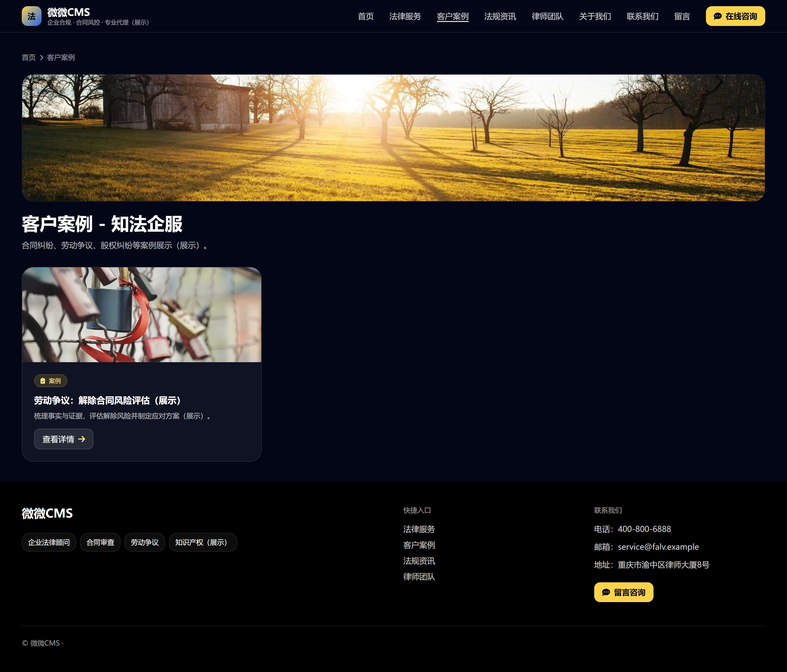Open the 留言 nav link

pyautogui.click(x=682, y=16)
